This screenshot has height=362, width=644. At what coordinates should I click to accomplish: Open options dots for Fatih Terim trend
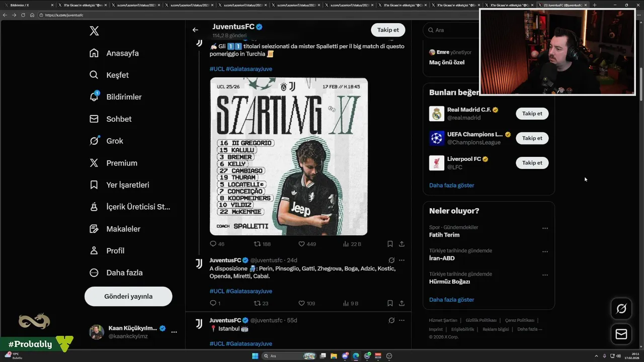point(545,228)
